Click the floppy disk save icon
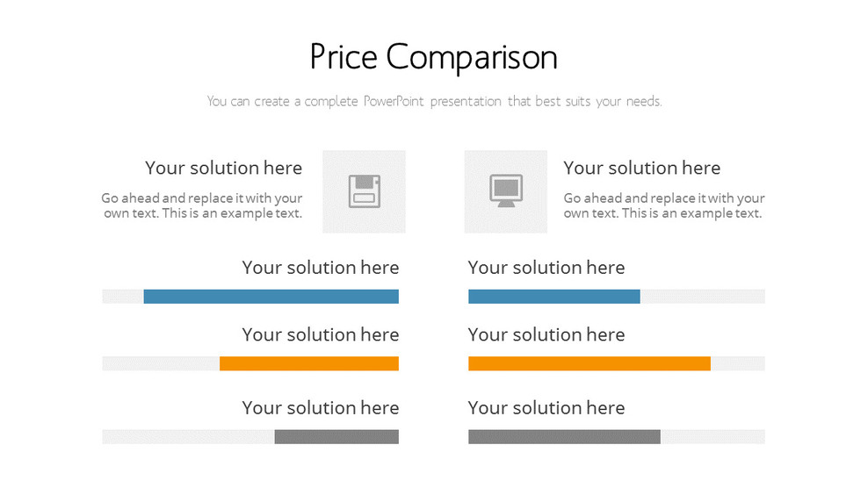Screen dimensions: 868x488 (x=365, y=190)
